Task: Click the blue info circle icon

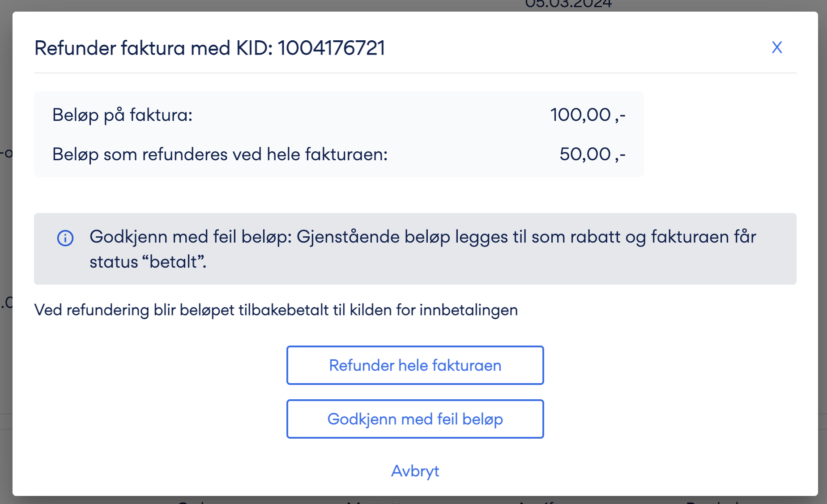Action: (65, 238)
